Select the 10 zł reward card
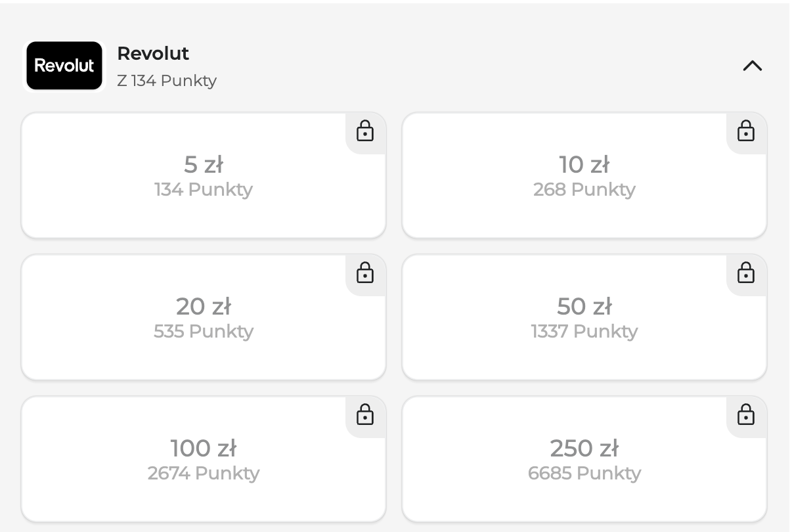The height and width of the screenshot is (532, 792). (x=584, y=175)
